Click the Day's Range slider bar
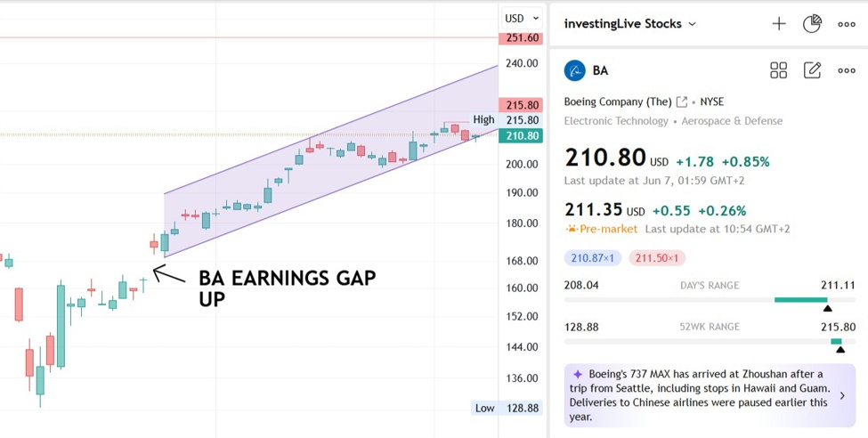868x438 pixels. [710, 300]
